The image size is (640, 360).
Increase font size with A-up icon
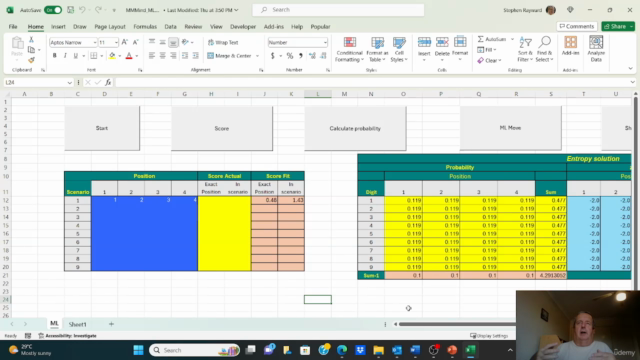point(125,42)
